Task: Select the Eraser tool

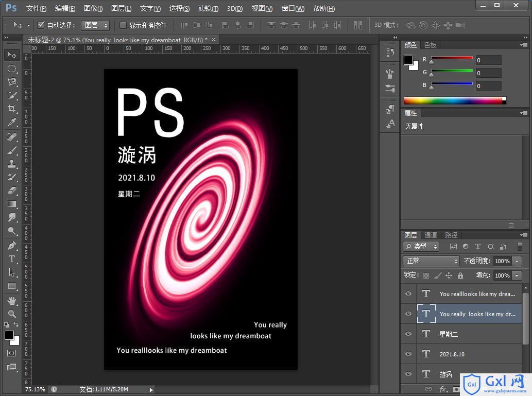Action: (12, 191)
